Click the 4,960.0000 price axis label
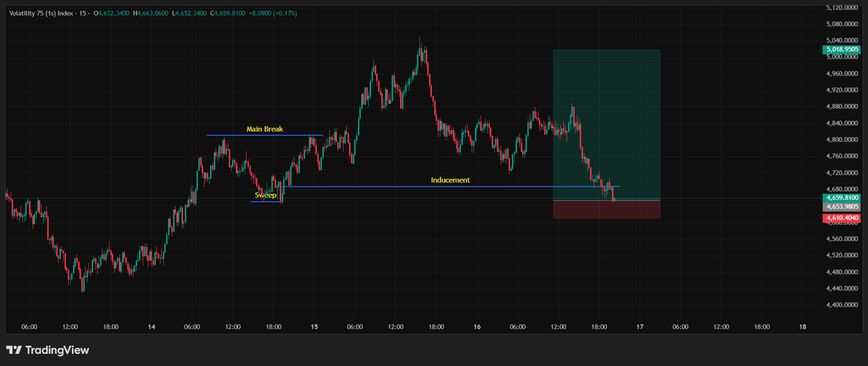This screenshot has width=868, height=366. pyautogui.click(x=842, y=74)
